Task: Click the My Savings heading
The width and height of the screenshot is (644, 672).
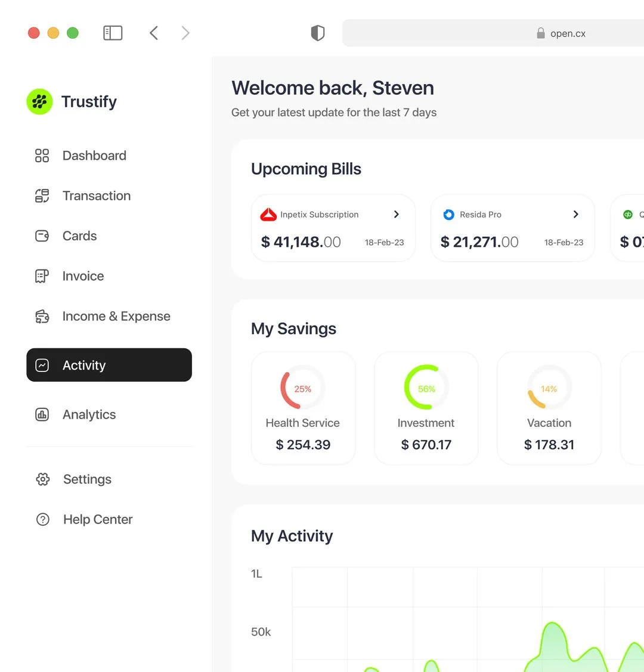Action: (293, 329)
